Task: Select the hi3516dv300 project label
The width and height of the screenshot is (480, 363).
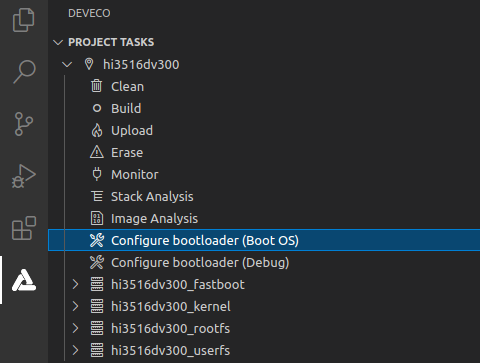Action: pyautogui.click(x=141, y=64)
